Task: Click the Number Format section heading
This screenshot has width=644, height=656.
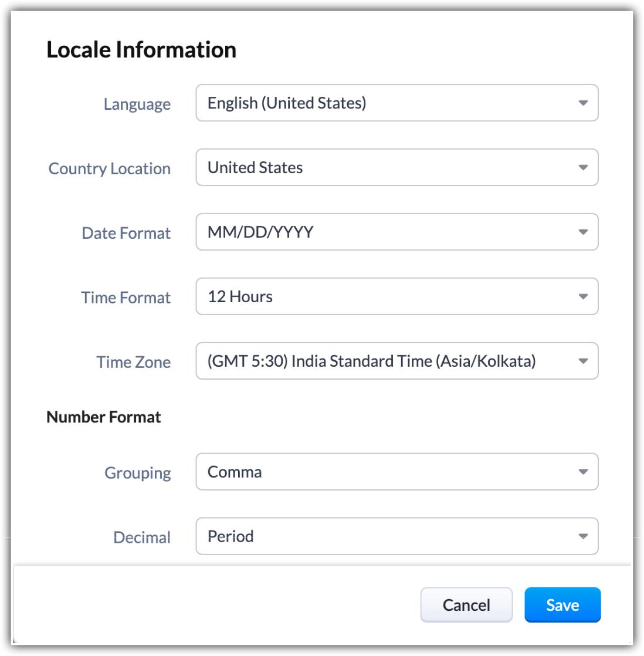Action: [x=104, y=417]
